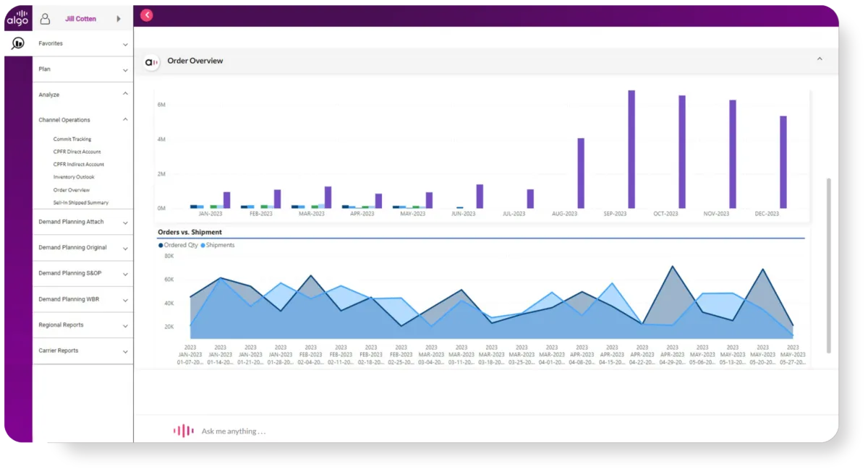Open the analytics search icon in sidebar

point(18,43)
